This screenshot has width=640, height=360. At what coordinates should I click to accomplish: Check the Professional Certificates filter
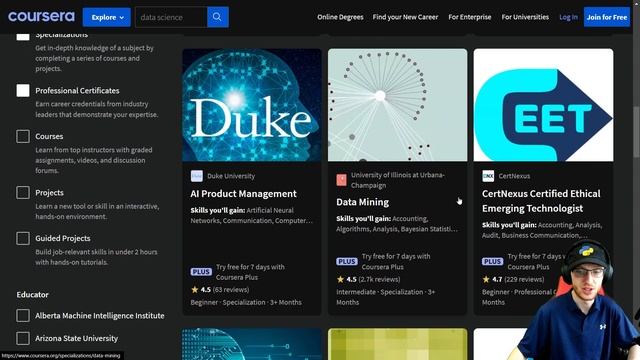pos(23,90)
